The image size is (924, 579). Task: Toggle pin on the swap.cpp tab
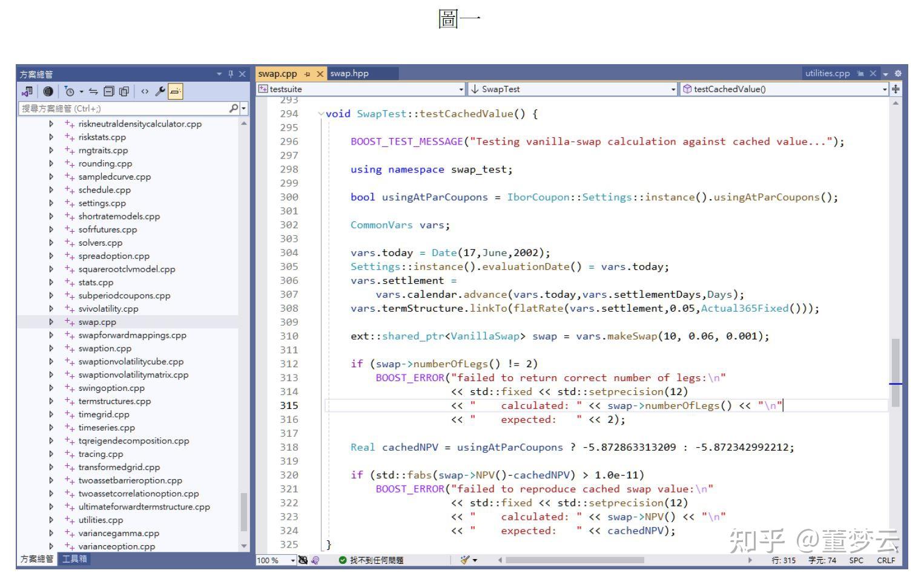[x=307, y=74]
